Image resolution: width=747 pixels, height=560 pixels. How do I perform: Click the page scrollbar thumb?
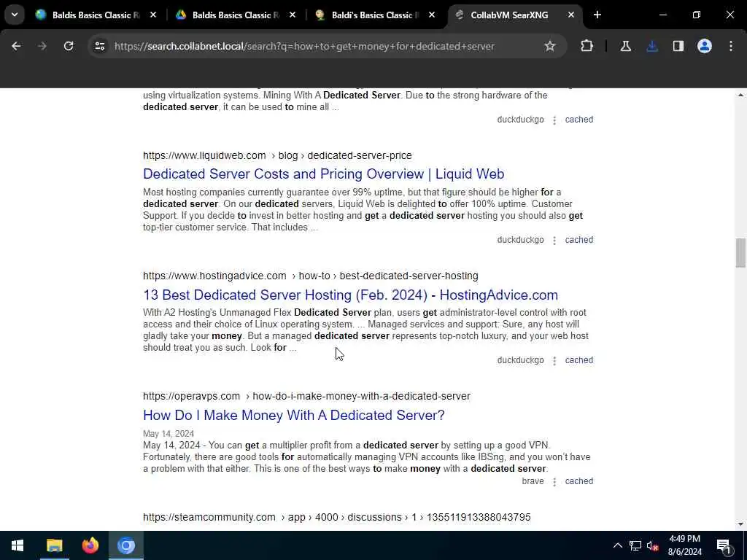coord(740,253)
